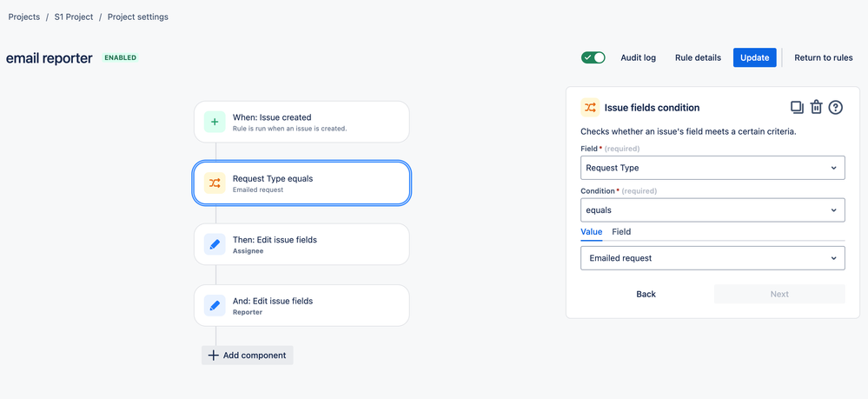Select the Value tab
868x399 pixels.
pos(591,232)
